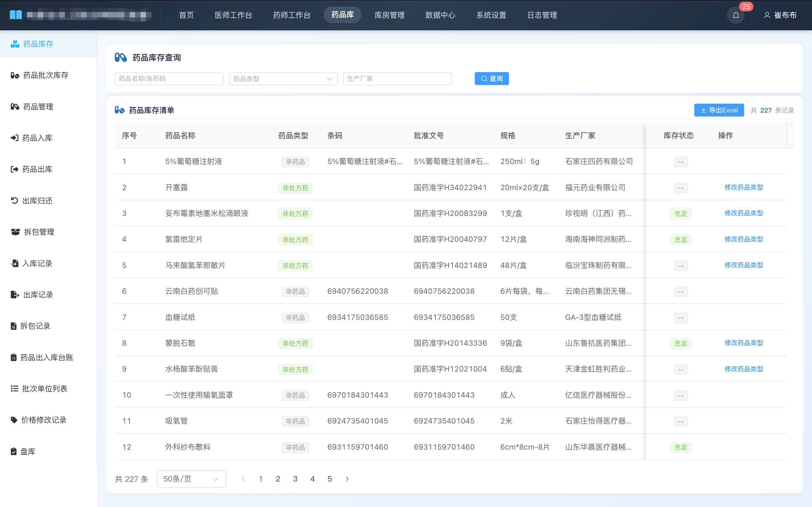Open 数据中心 top menu

(441, 15)
